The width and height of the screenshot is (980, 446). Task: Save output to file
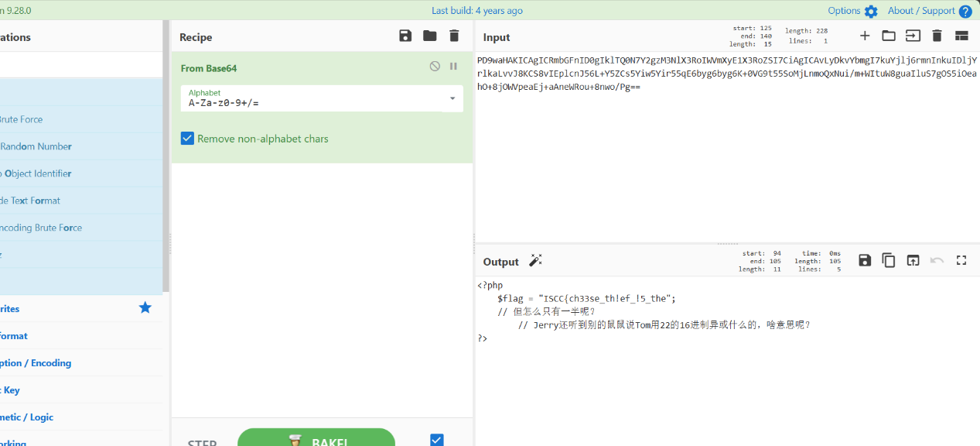pos(865,260)
